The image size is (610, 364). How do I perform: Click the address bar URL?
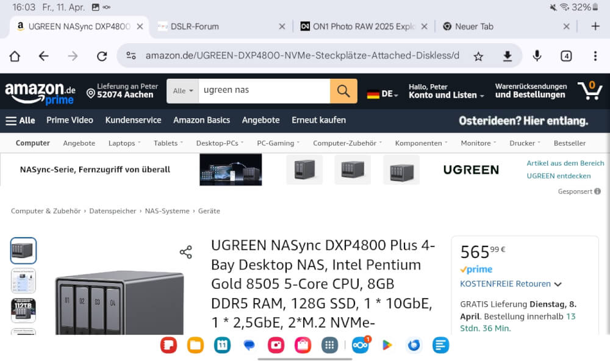[x=303, y=55]
